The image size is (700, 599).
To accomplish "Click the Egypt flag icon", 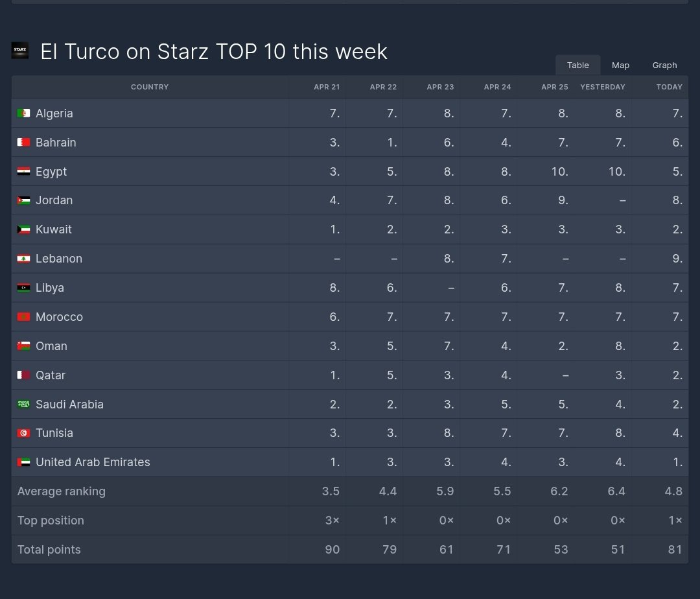I will [24, 171].
